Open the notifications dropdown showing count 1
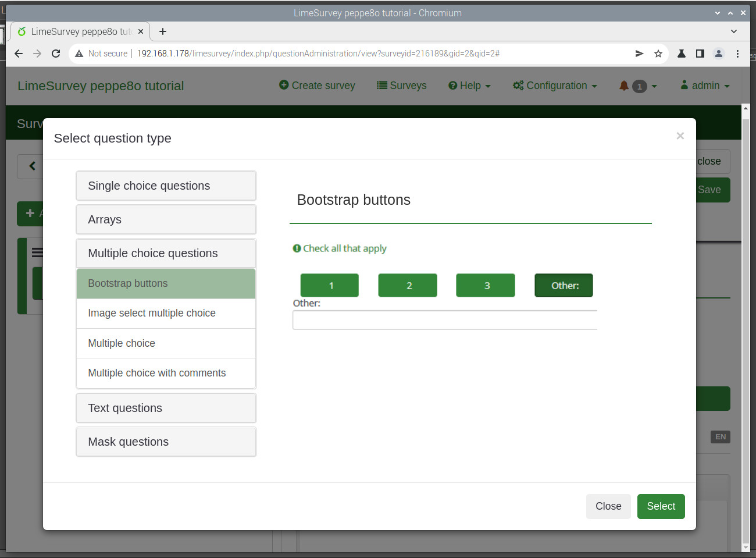 [x=638, y=86]
